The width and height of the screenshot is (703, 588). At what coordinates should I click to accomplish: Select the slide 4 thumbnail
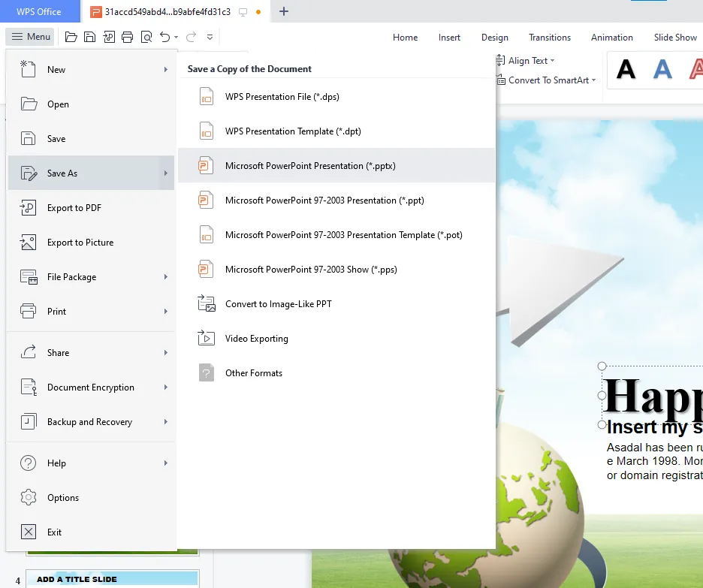[x=113, y=579]
